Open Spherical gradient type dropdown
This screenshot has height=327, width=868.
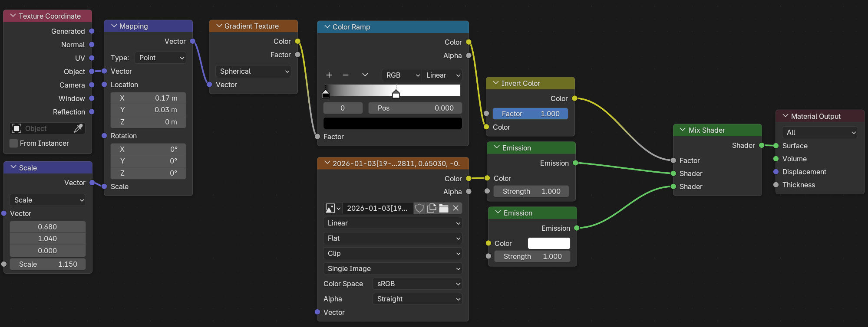[253, 71]
